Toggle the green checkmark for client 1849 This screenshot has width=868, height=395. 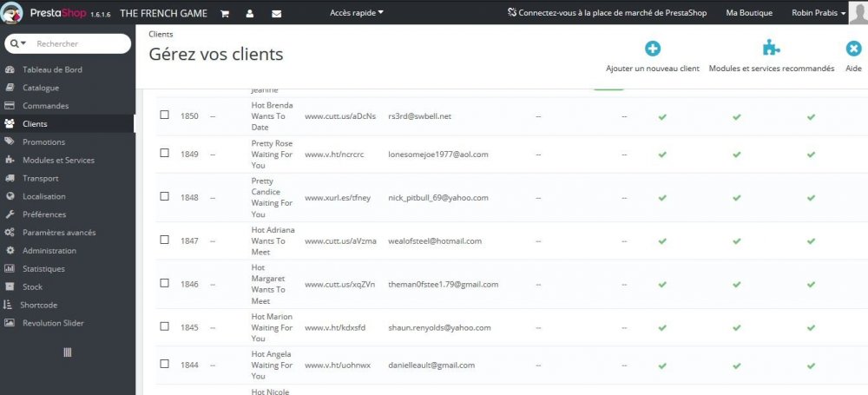[662, 154]
